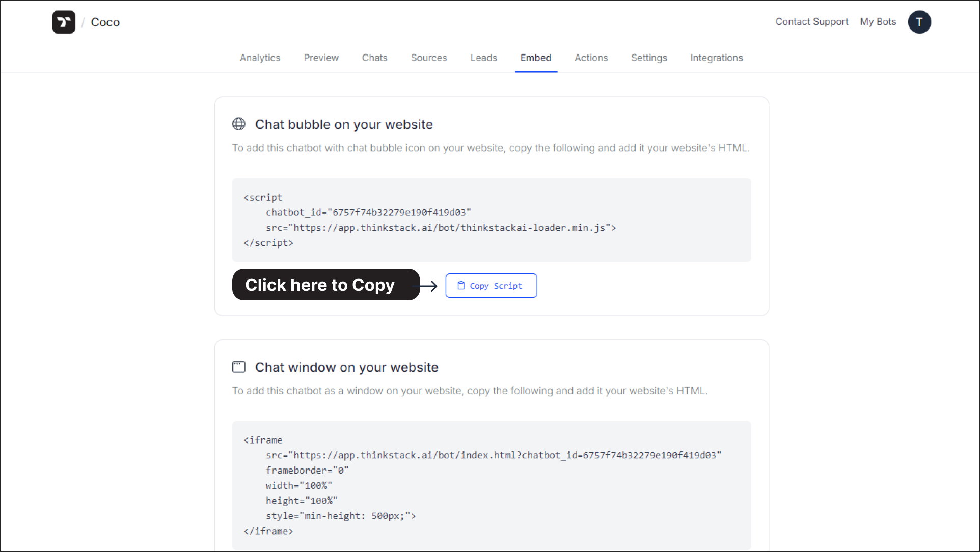
Task: Open the Actions tab
Action: pyautogui.click(x=592, y=58)
